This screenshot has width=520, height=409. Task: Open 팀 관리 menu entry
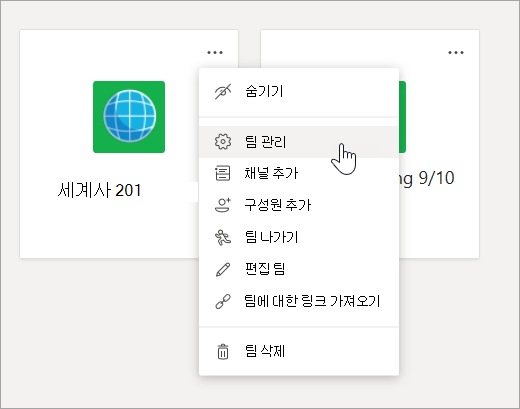point(299,142)
